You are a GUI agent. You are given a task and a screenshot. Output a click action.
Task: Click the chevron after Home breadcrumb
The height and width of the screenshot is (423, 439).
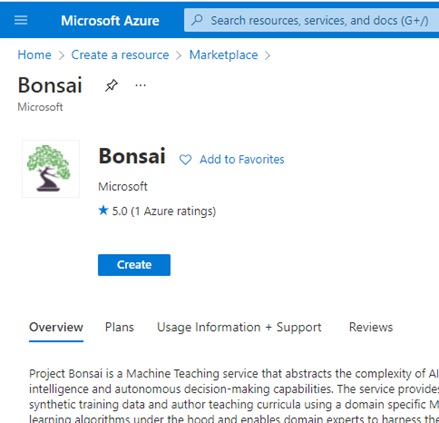click(61, 55)
